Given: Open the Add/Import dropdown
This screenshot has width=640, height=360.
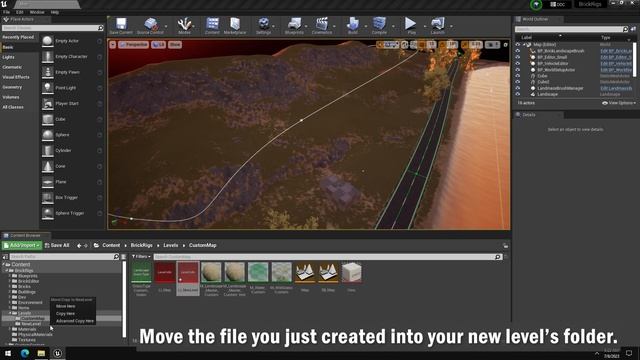Looking at the screenshot, I should (x=22, y=245).
